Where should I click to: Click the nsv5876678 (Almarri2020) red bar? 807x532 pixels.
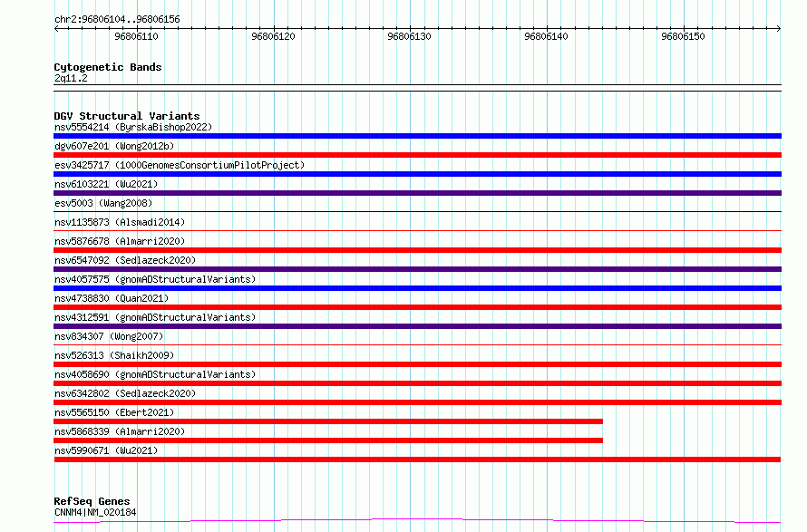417,250
